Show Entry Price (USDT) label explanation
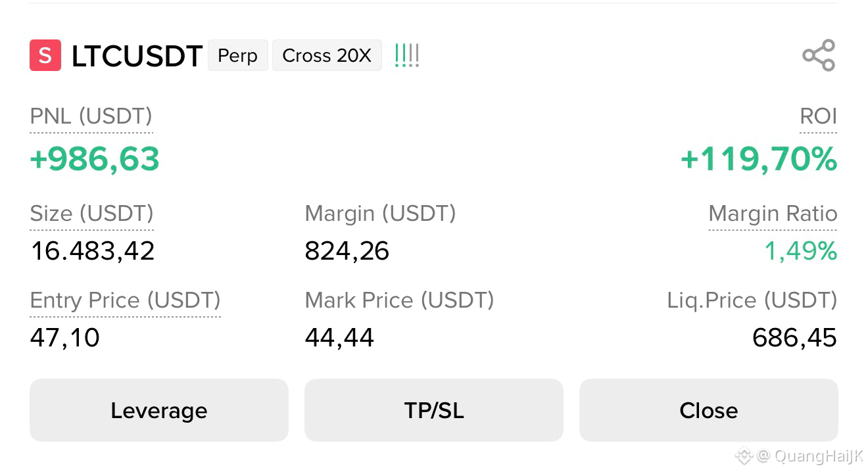 pos(126,300)
